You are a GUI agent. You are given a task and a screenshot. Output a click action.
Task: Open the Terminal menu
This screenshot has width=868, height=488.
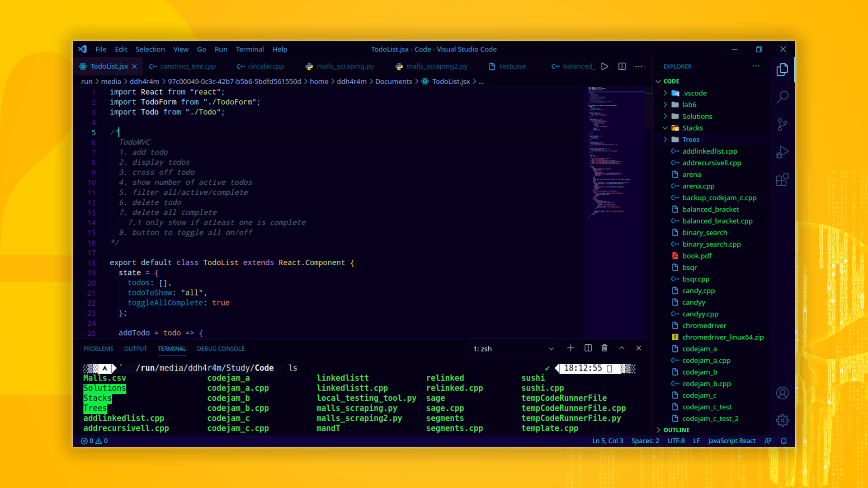[250, 49]
